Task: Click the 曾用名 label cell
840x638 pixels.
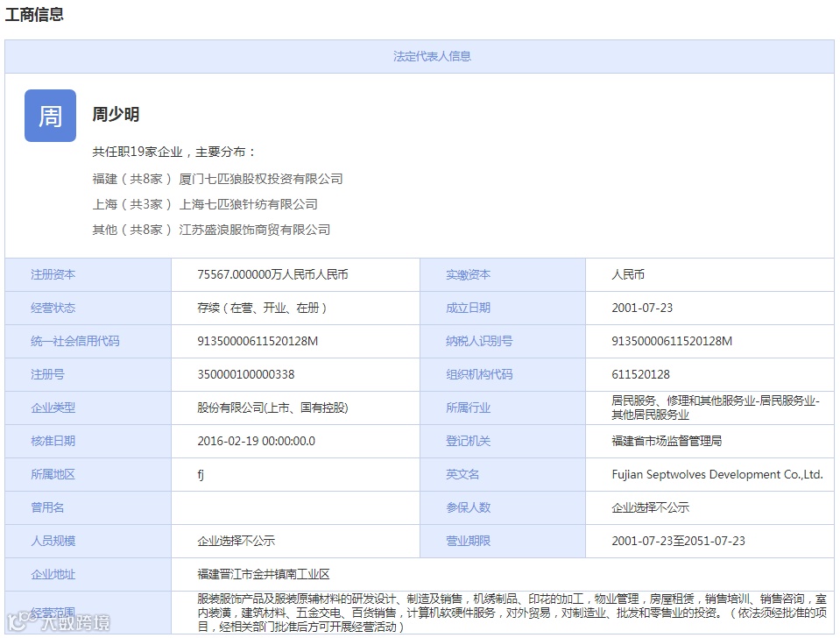Action: 88,507
